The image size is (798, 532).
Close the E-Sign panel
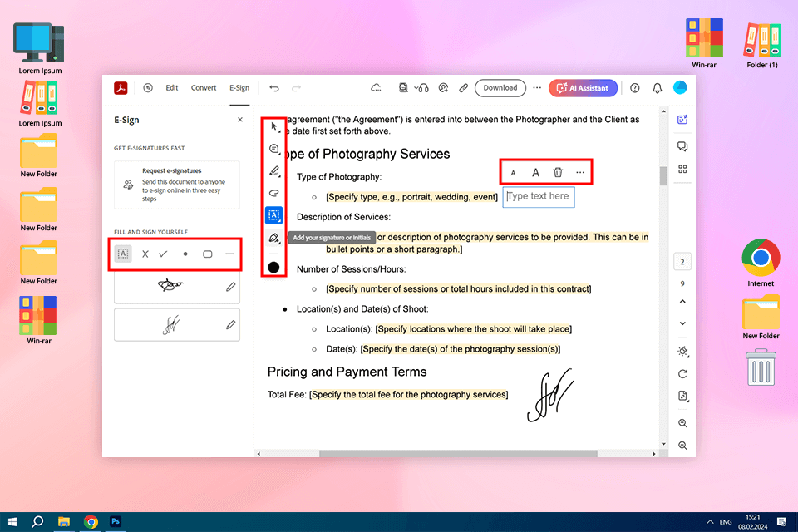tap(240, 120)
